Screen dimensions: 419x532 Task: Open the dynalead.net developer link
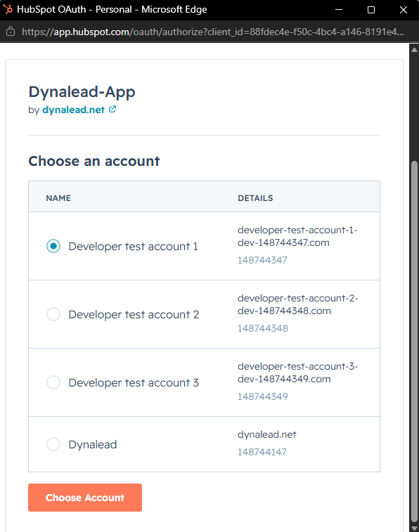(x=73, y=110)
